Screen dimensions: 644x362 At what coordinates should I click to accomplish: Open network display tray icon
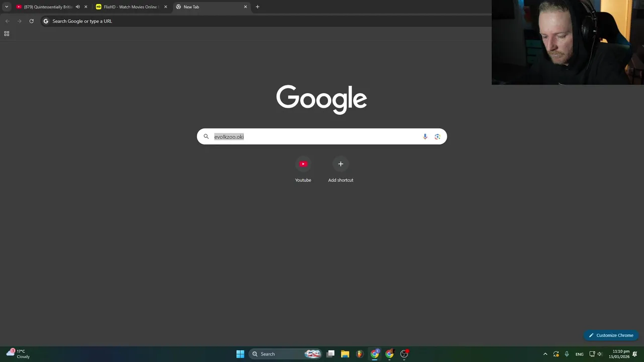pyautogui.click(x=592, y=354)
